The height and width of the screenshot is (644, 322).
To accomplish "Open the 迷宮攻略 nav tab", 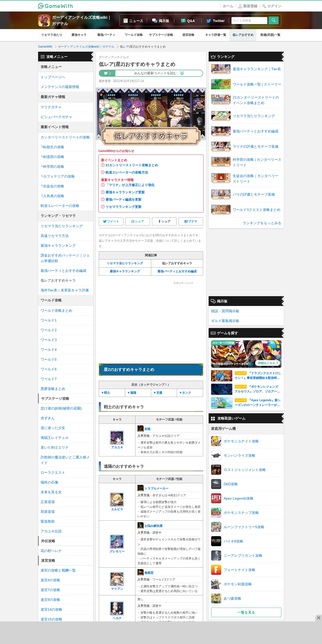I will [188, 35].
